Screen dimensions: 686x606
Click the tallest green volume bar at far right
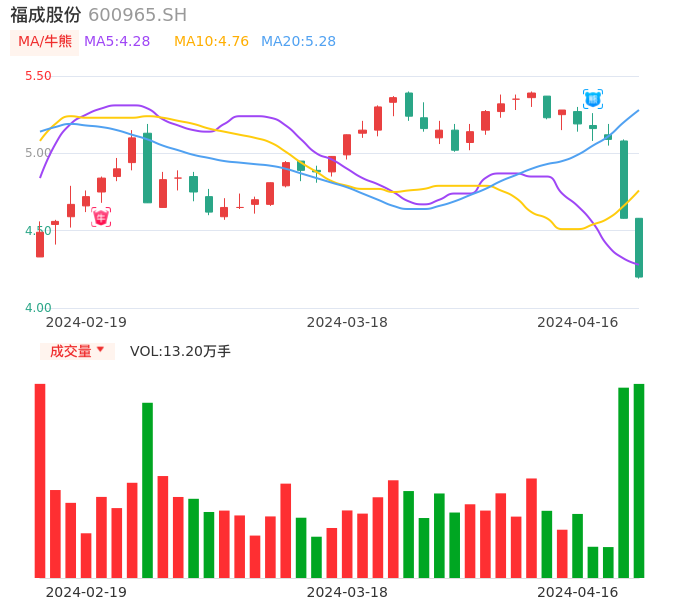click(639, 480)
